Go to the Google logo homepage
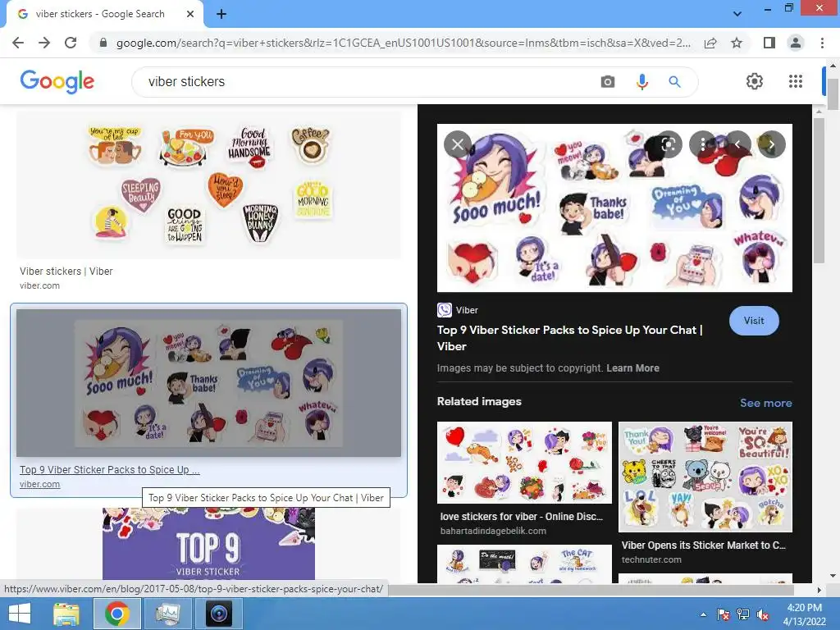 (57, 81)
